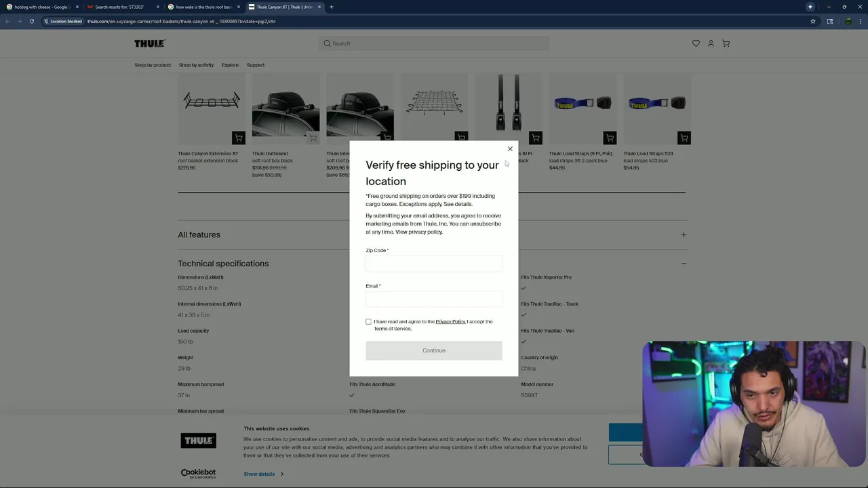Switch to hotdog with cheese Google tab
The width and height of the screenshot is (868, 488).
coord(42,7)
